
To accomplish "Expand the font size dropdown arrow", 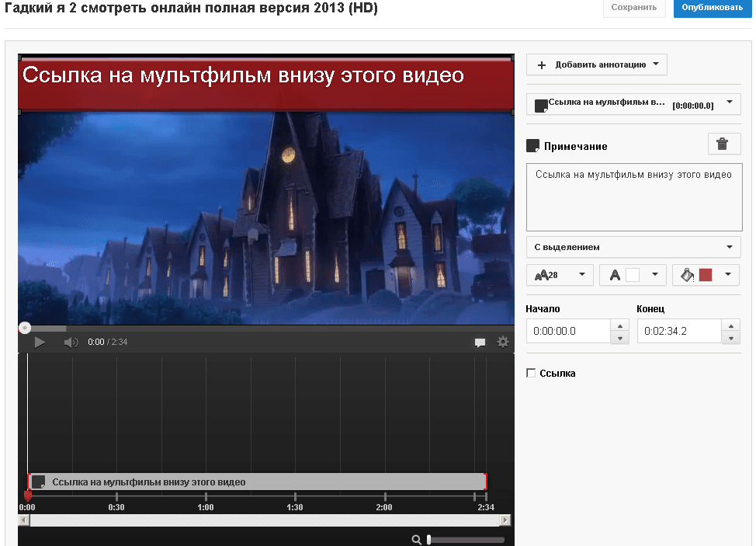I will point(582,274).
